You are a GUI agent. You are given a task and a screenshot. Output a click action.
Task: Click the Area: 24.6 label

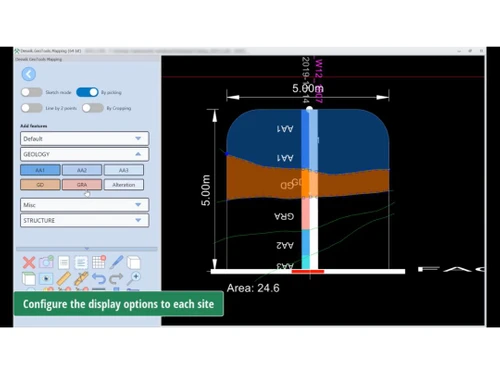(253, 288)
